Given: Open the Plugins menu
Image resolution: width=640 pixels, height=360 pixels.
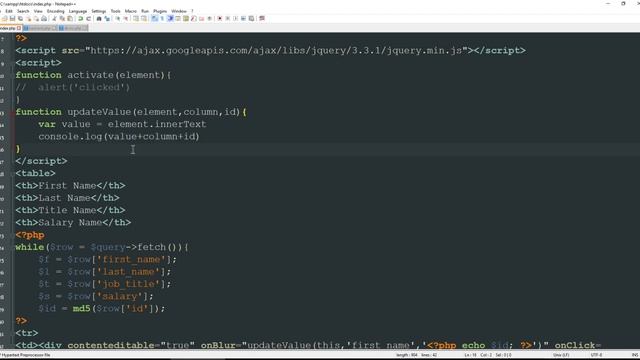Looking at the screenshot, I should [160, 11].
